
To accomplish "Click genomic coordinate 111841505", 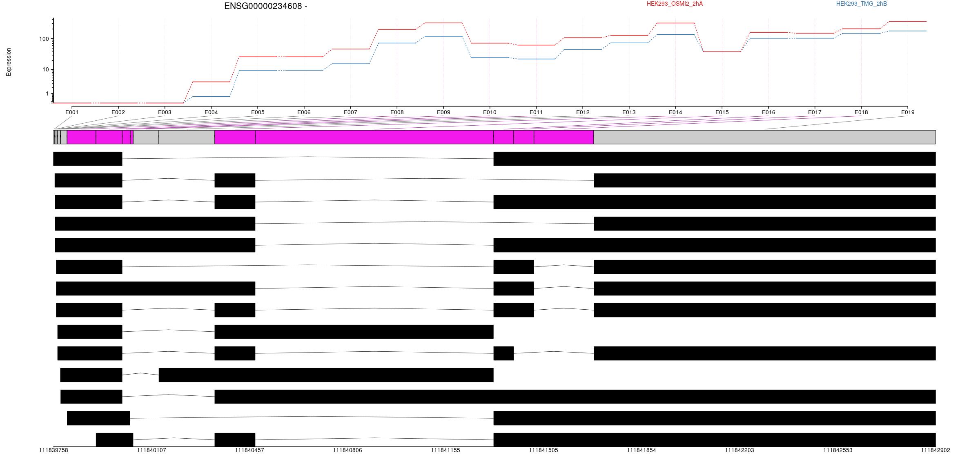I will click(543, 450).
